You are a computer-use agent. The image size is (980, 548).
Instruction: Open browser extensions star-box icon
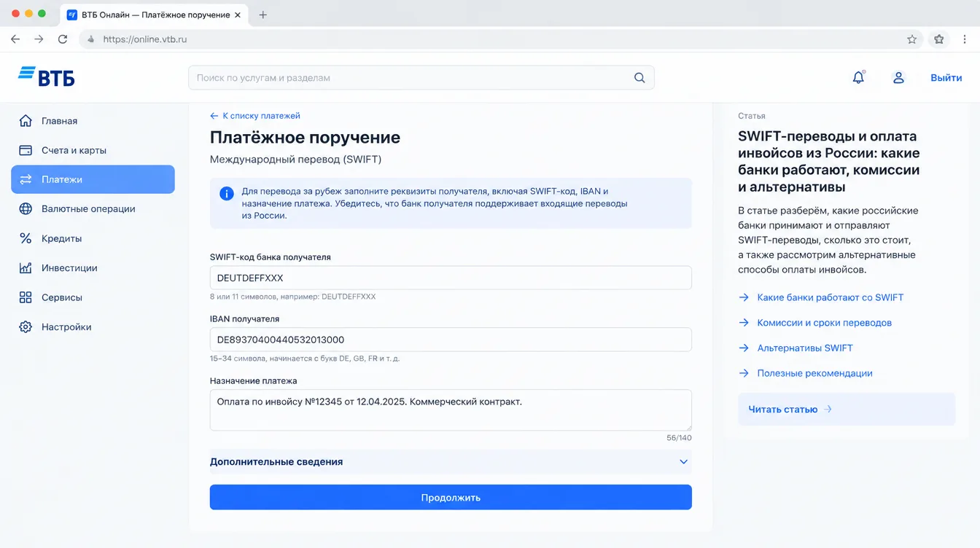coord(939,39)
